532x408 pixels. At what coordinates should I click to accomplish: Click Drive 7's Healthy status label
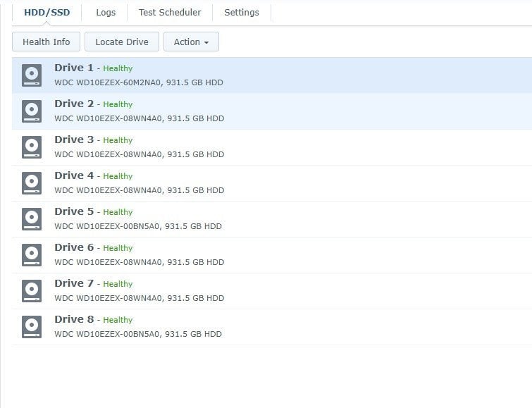pyautogui.click(x=118, y=285)
